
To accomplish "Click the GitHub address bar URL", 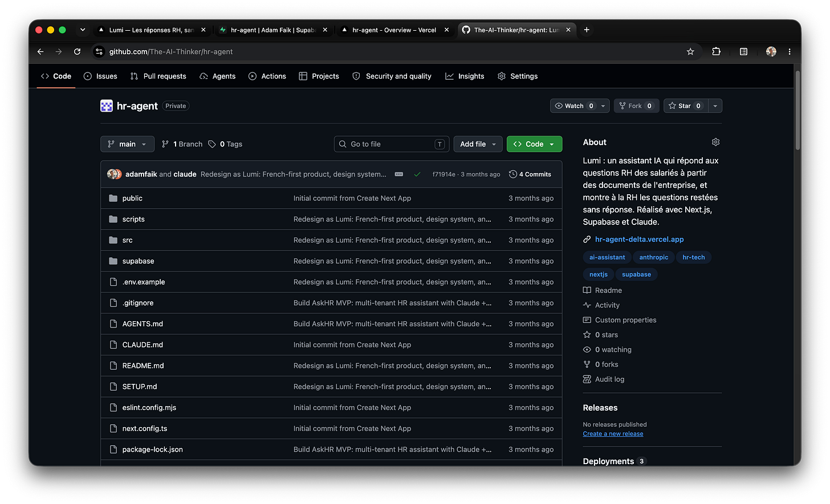I will (x=171, y=52).
